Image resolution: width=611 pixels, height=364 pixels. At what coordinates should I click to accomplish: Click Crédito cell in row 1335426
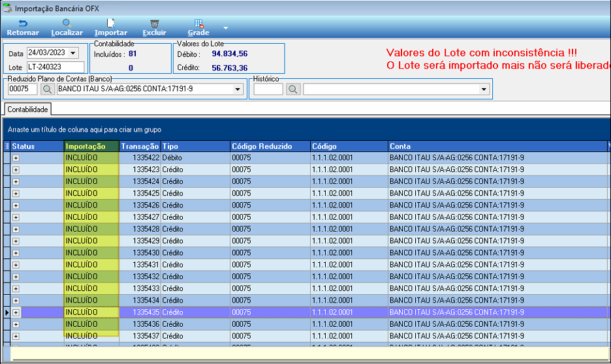coord(195,205)
